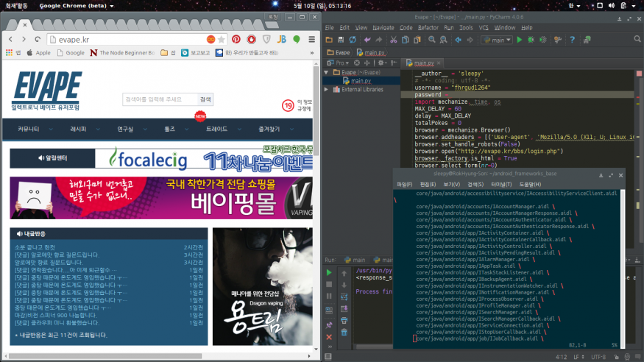Clear all output with the trash icon
Screen dimensions: 644x362
344,332
